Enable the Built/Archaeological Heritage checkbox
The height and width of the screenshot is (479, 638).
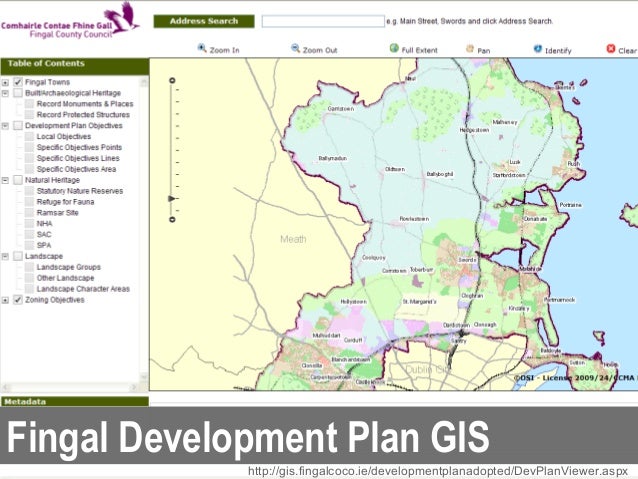[x=17, y=93]
